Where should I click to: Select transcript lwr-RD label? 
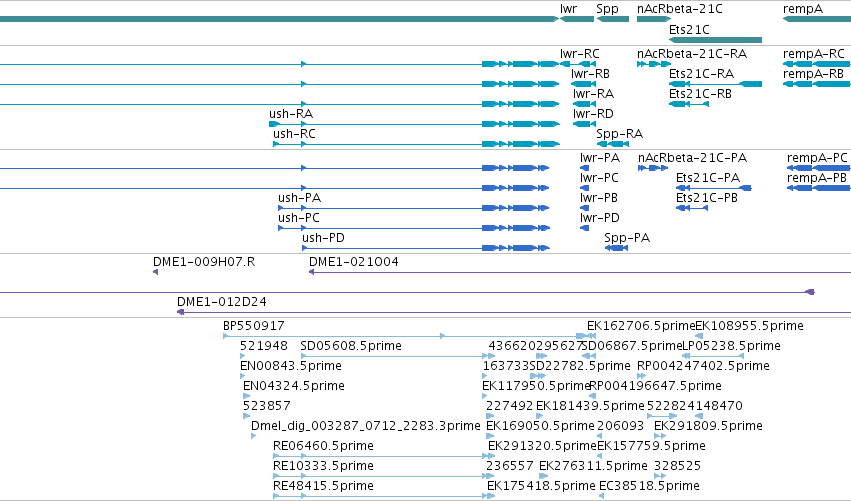[593, 114]
